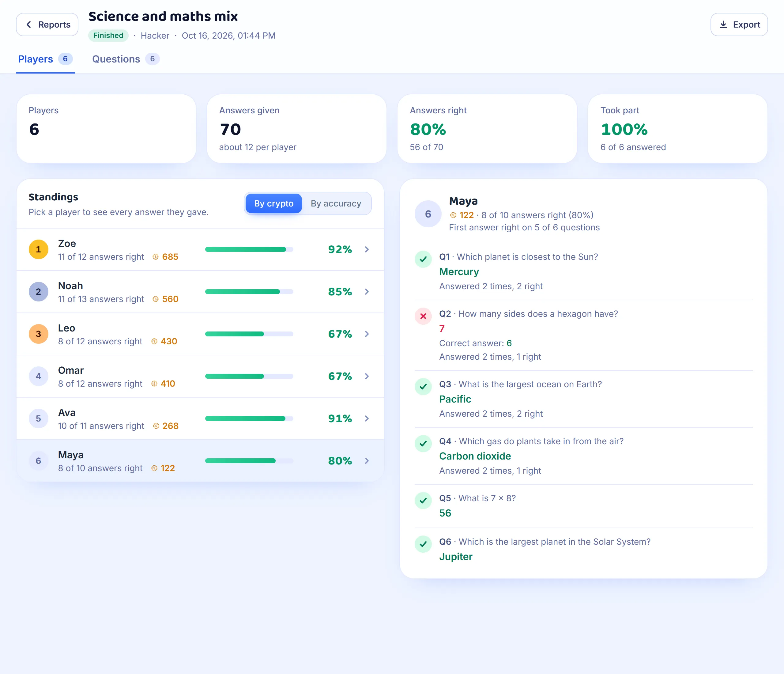Click Zoe's 92% accuracy progress bar
This screenshot has width=784, height=674.
click(x=249, y=249)
